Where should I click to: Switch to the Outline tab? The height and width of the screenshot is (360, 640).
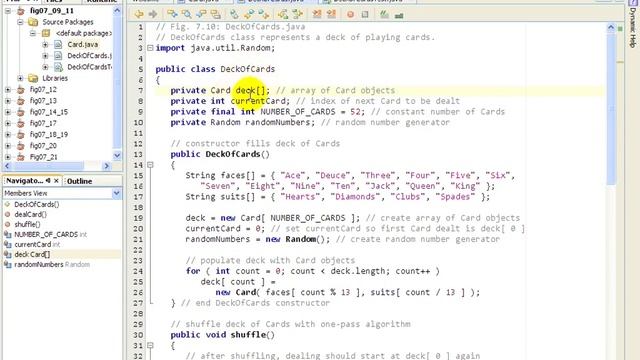point(79,181)
